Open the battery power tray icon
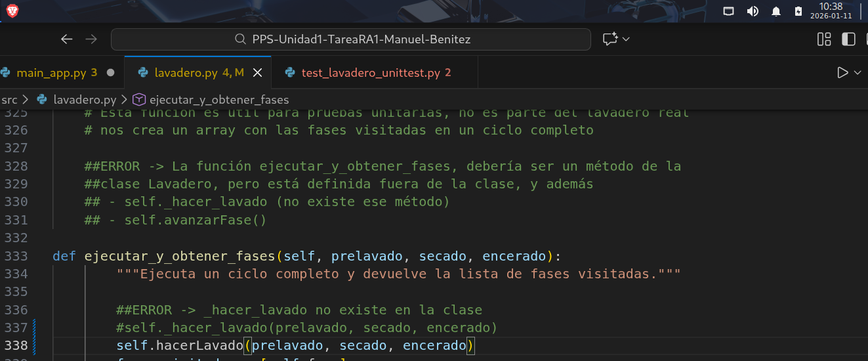The width and height of the screenshot is (868, 361). pos(798,11)
